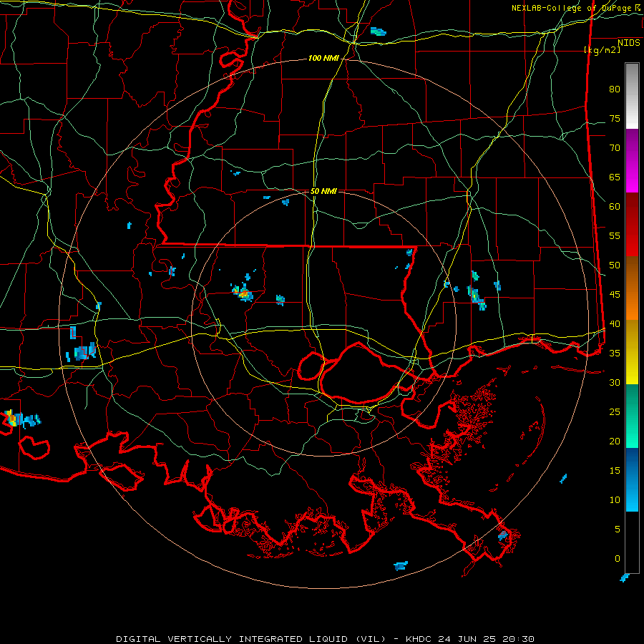Pick the orange-brown color bar segment
The width and height of the screenshot is (644, 644).
pyautogui.click(x=632, y=288)
